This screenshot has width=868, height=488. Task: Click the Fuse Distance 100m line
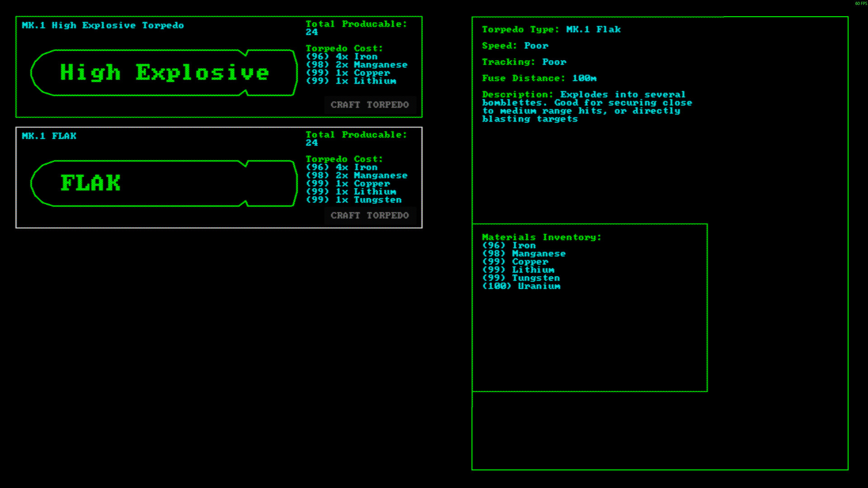tap(539, 78)
